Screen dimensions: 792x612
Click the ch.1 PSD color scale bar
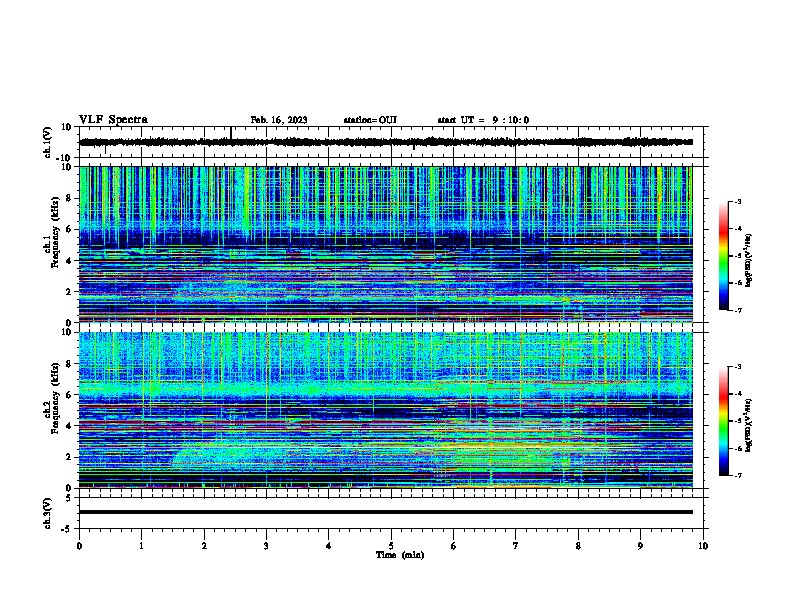724,256
